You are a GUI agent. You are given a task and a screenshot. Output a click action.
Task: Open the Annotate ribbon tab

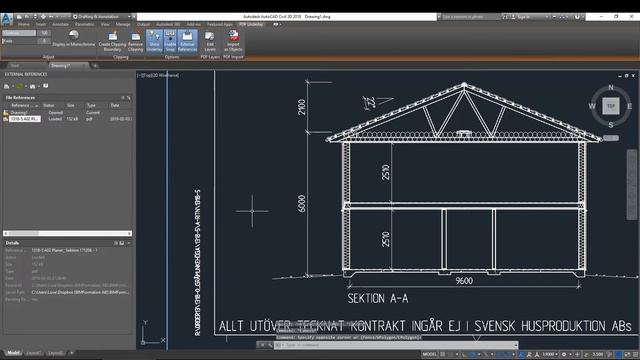60,24
